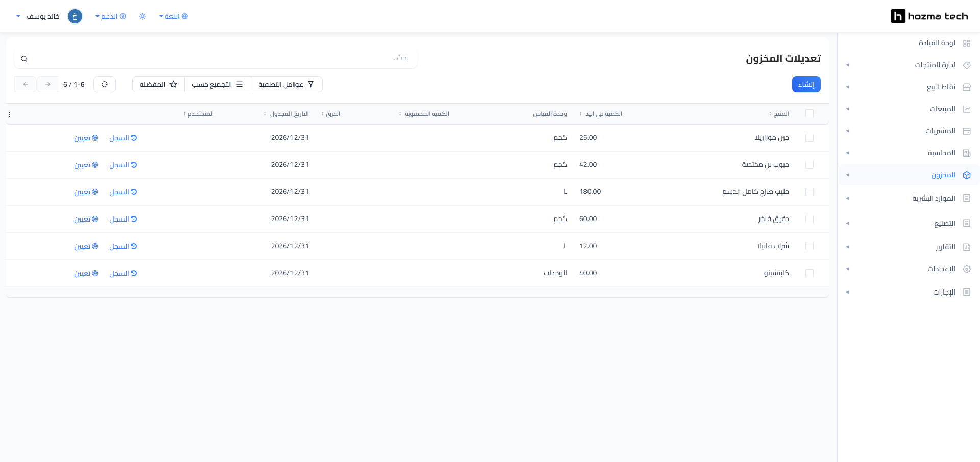
Task: Expand إدارة المنتجات sidebar arrow
Action: coord(848,65)
